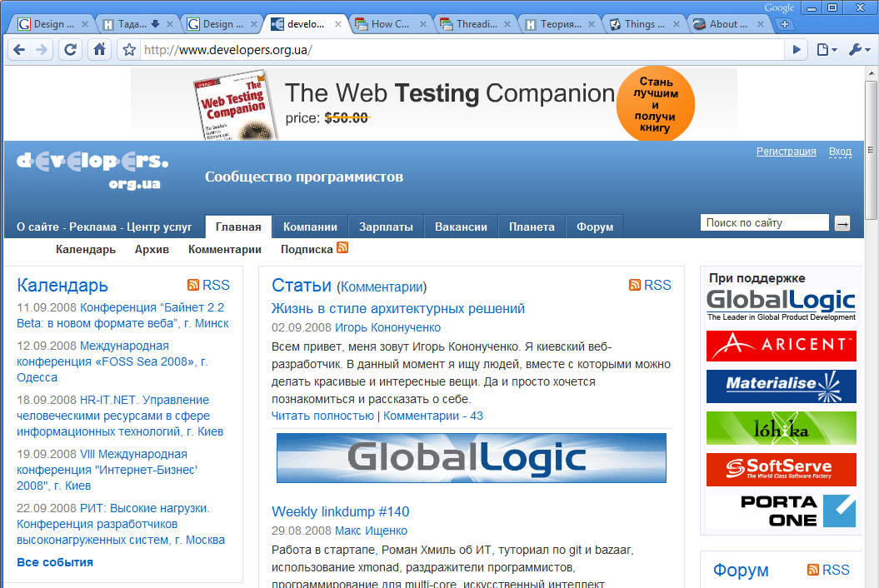Image resolution: width=879 pixels, height=588 pixels.
Task: Open the wrench settings menu
Action: [859, 50]
